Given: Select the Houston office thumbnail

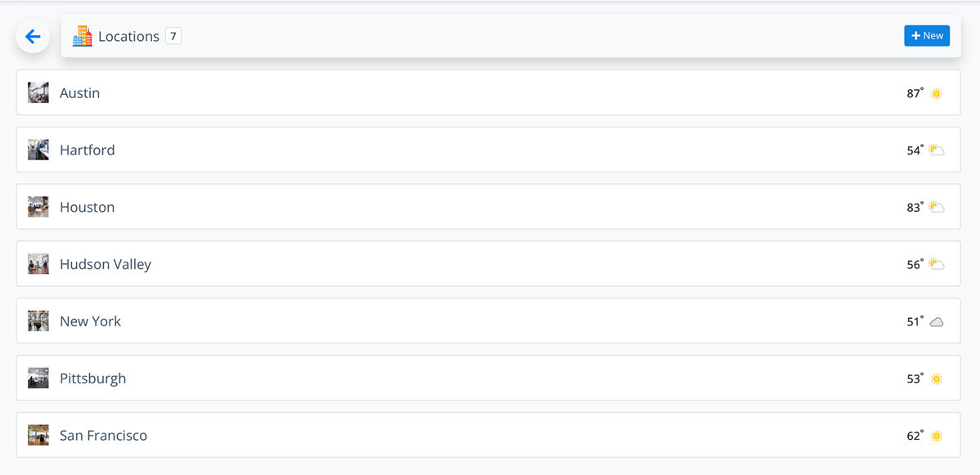Looking at the screenshot, I should pyautogui.click(x=38, y=207).
